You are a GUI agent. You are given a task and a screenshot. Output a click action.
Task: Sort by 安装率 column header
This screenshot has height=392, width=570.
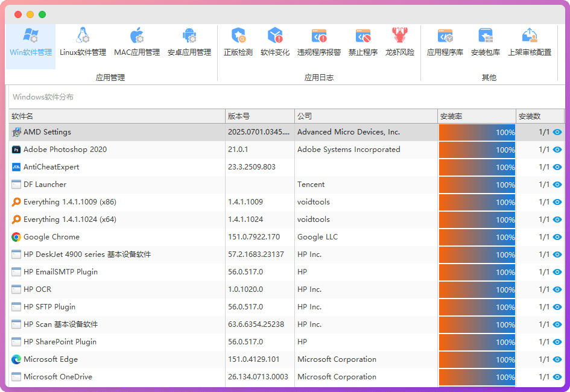pos(477,116)
